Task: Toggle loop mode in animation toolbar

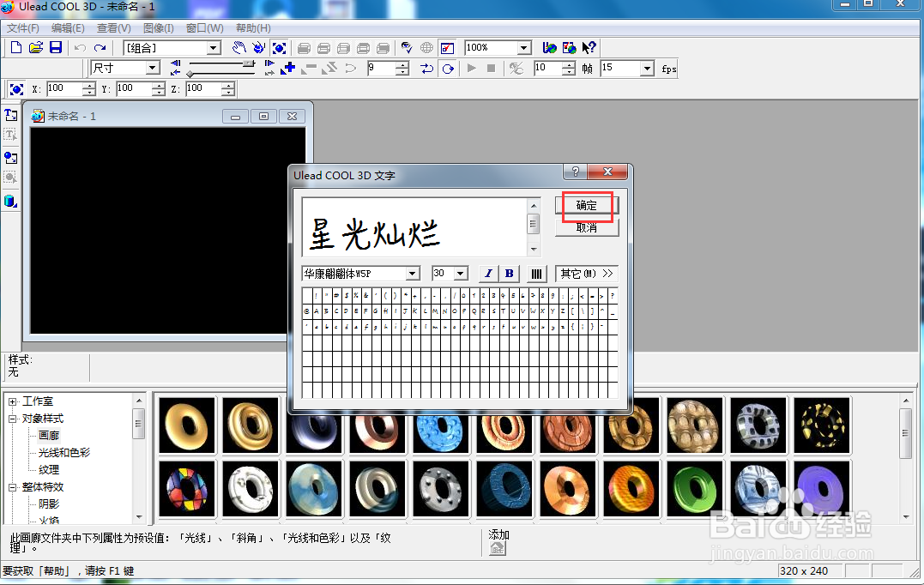Action: click(448, 69)
